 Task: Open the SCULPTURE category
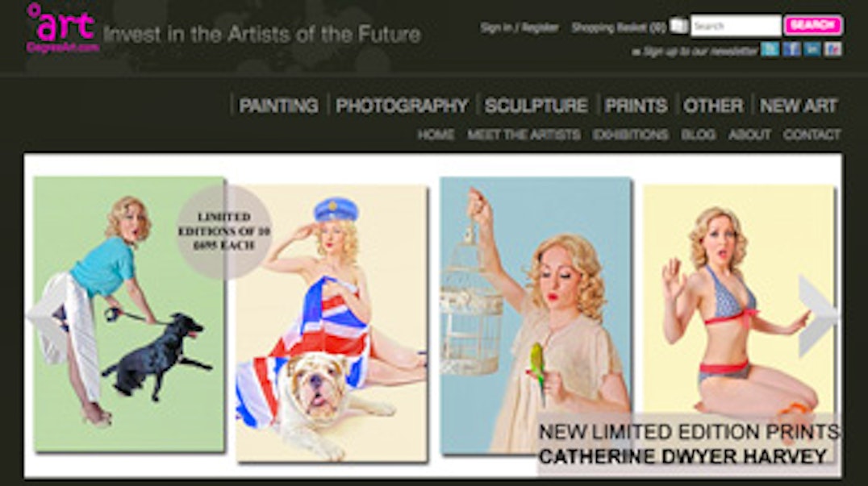click(536, 106)
